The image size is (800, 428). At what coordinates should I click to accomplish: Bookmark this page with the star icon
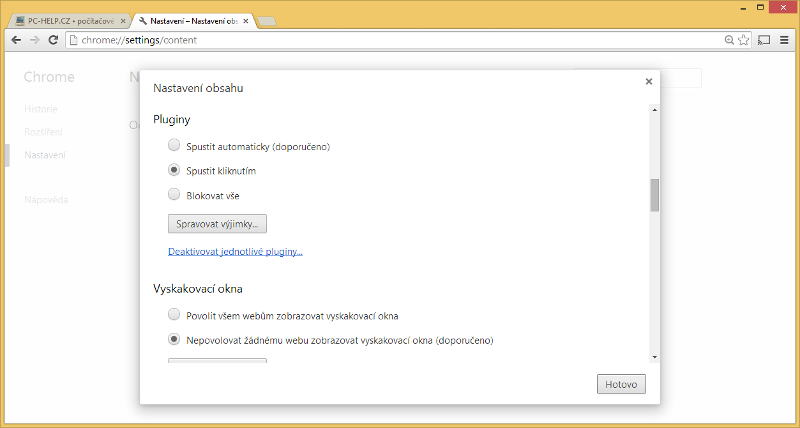click(x=743, y=40)
